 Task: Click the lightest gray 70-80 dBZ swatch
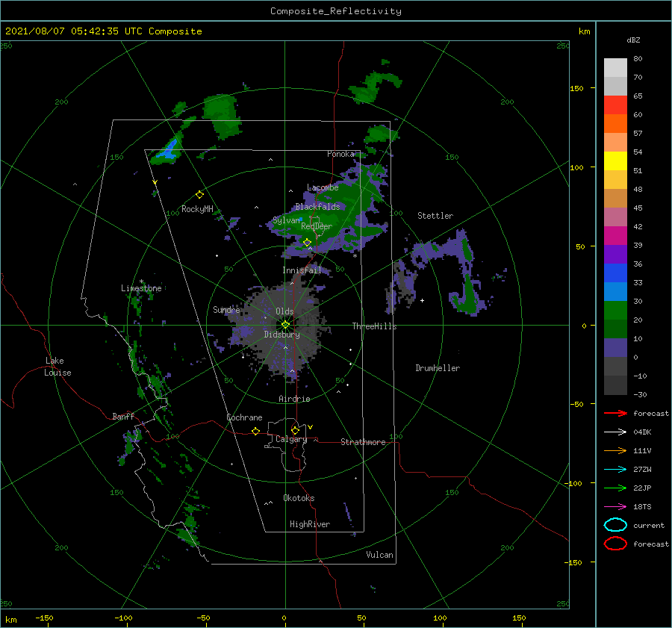tap(615, 68)
